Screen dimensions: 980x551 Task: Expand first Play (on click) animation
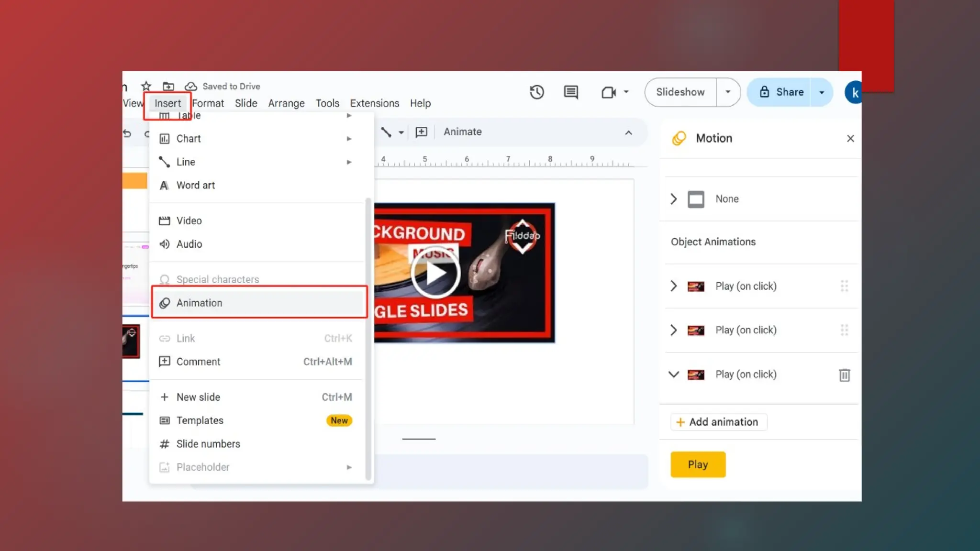pyautogui.click(x=674, y=286)
